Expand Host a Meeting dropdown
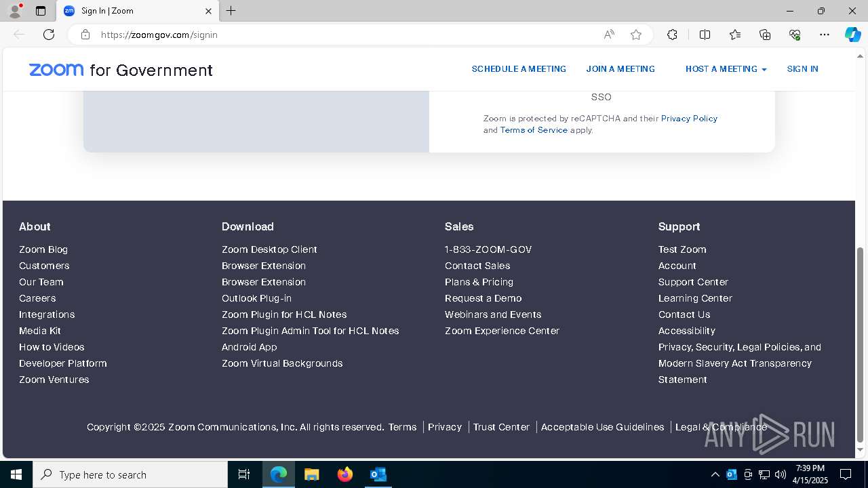 tap(726, 69)
